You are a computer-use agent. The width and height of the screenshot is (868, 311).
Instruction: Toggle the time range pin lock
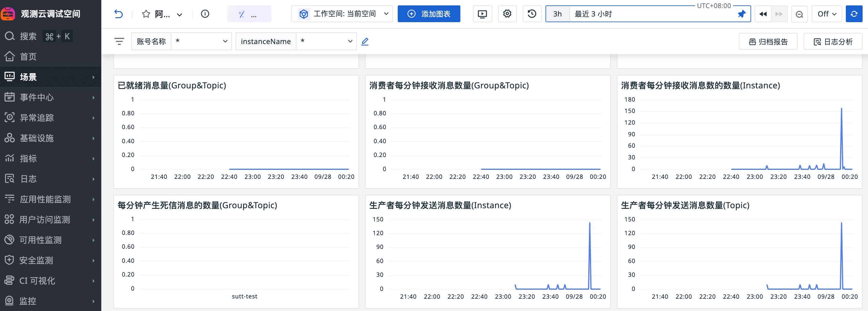point(741,14)
